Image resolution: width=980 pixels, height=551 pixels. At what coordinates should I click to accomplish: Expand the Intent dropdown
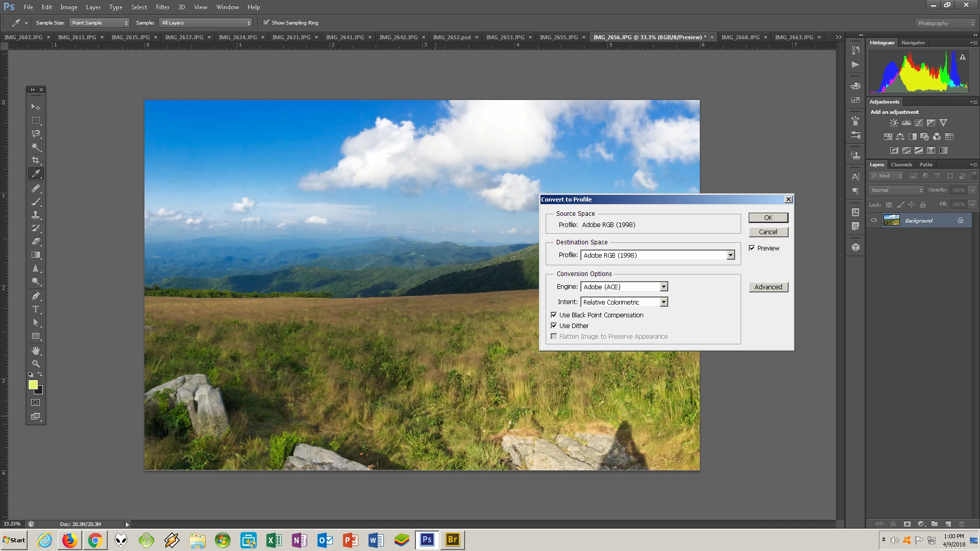click(664, 302)
